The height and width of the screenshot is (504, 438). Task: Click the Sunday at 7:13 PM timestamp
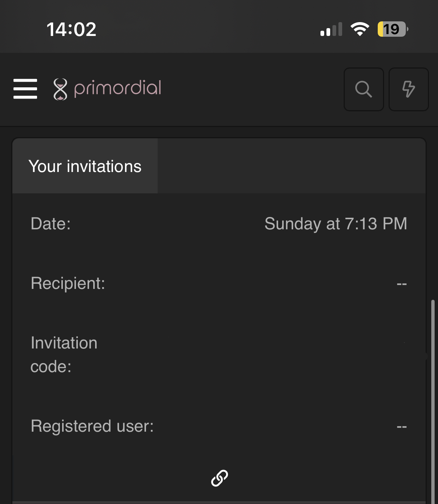pyautogui.click(x=335, y=224)
